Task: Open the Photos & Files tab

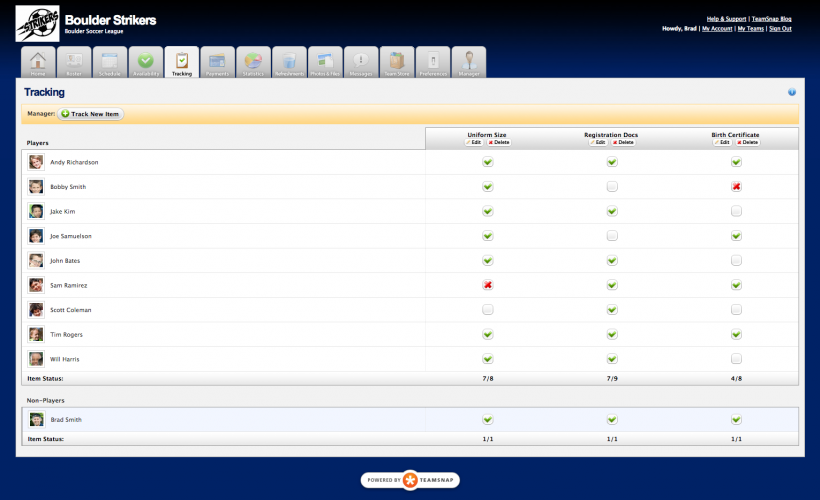Action: 325,62
